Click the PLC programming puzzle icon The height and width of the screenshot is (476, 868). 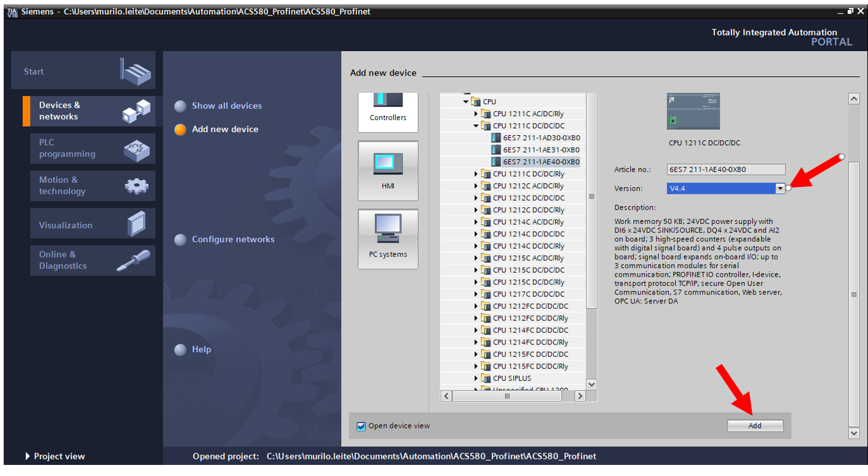click(136, 149)
